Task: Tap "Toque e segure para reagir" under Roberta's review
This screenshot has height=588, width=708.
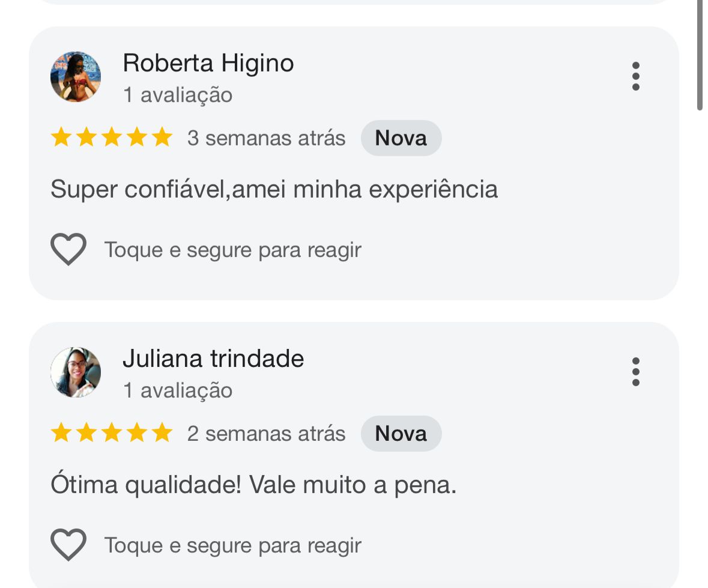Action: pos(233,250)
